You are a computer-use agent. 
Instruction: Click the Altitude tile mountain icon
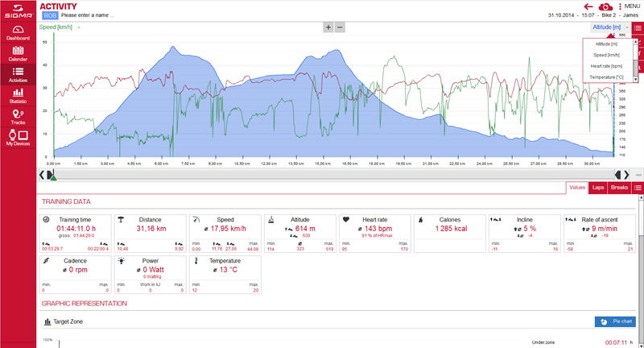271,220
